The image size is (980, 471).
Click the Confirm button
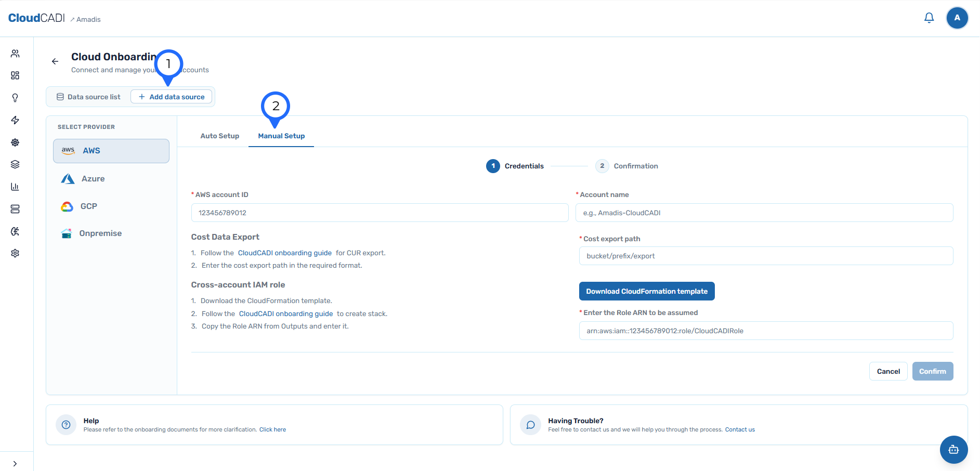click(933, 371)
